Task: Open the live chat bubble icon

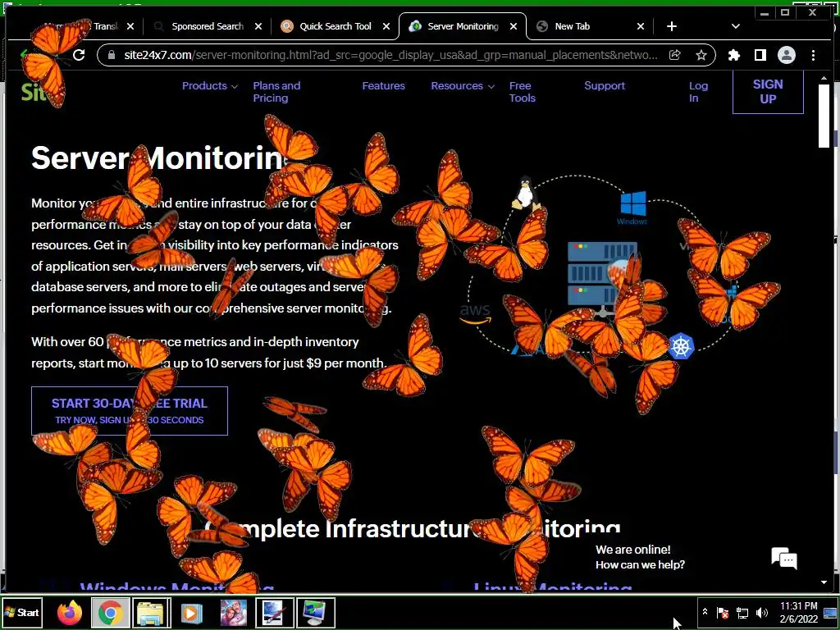Action: pyautogui.click(x=784, y=559)
